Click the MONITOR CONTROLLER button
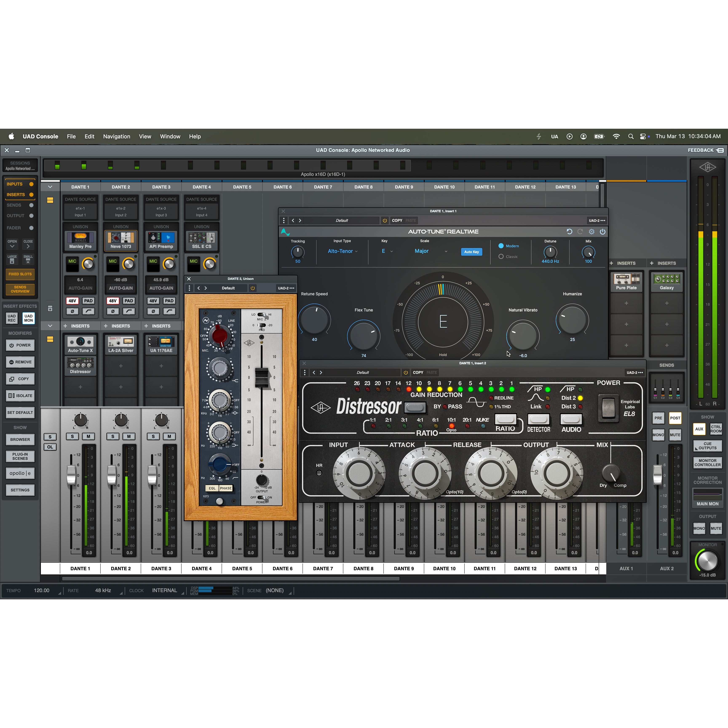728x728 pixels. click(707, 463)
